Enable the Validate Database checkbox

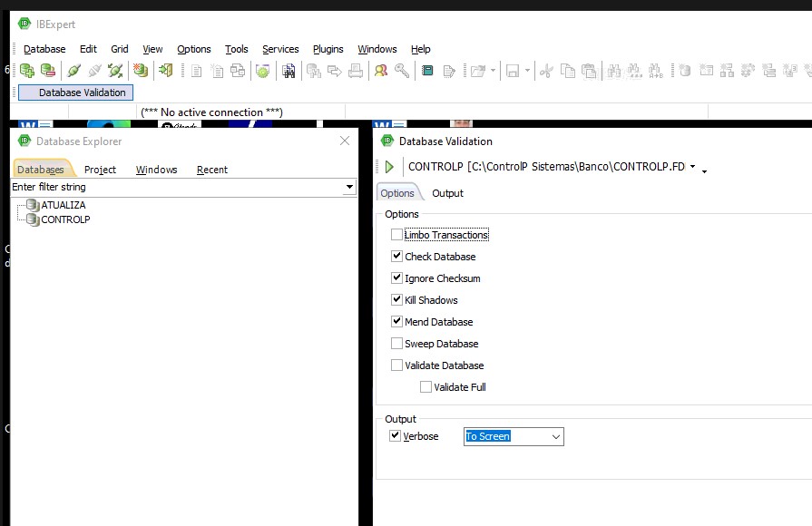coord(396,365)
